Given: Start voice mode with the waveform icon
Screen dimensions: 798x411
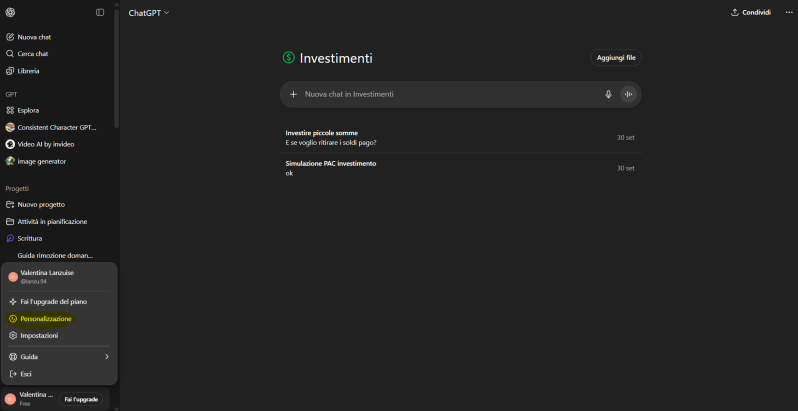Looking at the screenshot, I should click(628, 94).
